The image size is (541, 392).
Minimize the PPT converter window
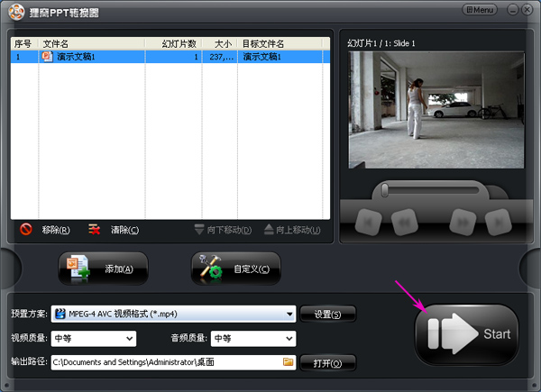[513, 10]
